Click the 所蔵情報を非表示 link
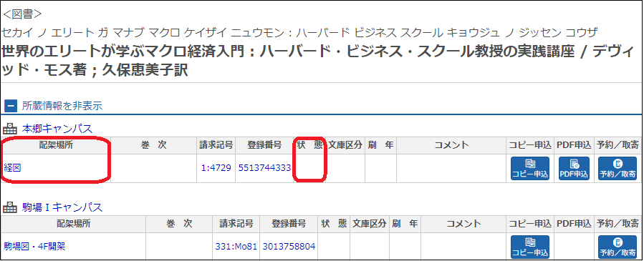 (62, 106)
